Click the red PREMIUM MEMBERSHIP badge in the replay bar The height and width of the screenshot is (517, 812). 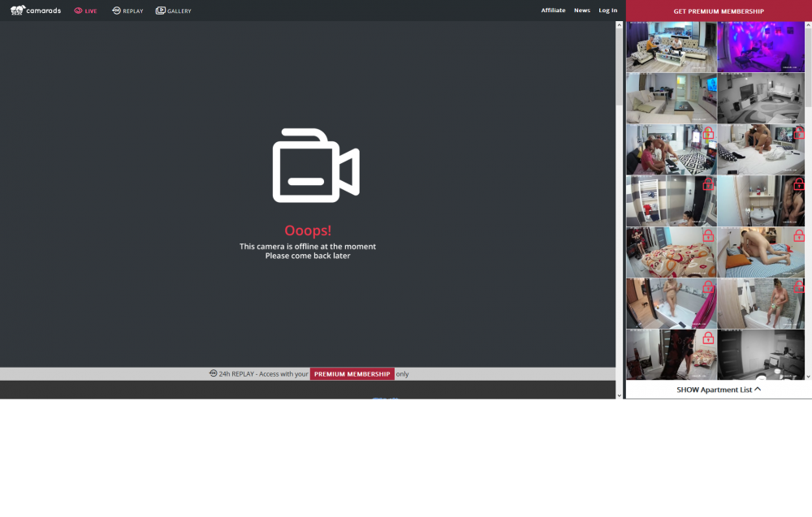(x=352, y=374)
